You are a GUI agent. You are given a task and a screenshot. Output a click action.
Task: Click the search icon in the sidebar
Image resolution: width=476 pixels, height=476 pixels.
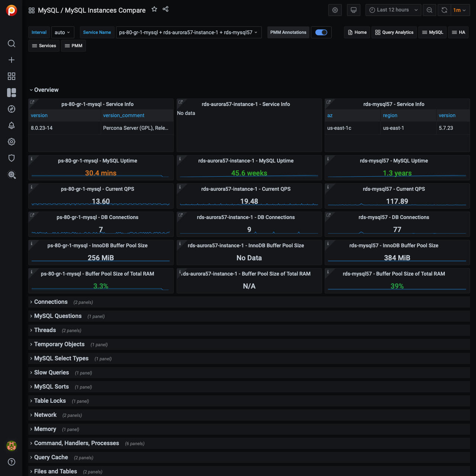[12, 44]
